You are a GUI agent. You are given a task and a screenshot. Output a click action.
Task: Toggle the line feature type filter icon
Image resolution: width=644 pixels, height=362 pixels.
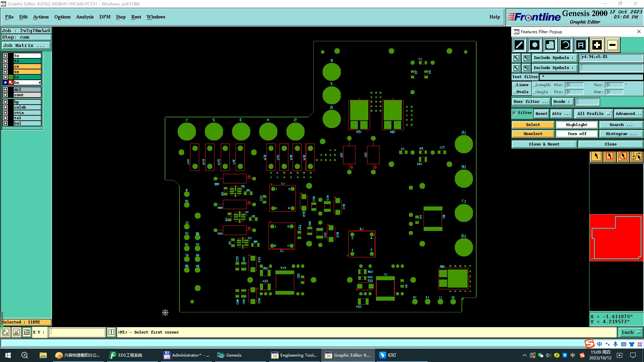click(519, 45)
